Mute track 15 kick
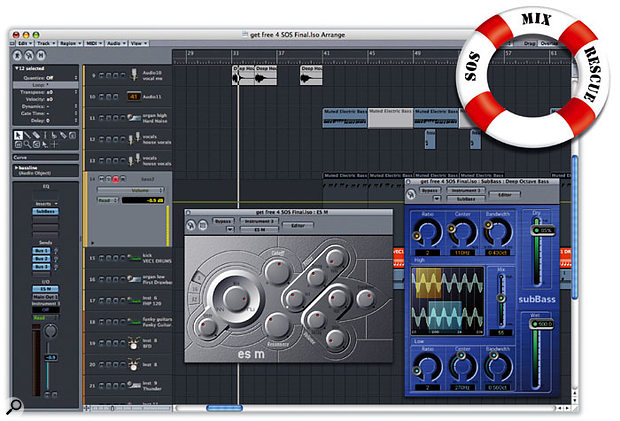The width and height of the screenshot is (620, 421). click(x=101, y=258)
